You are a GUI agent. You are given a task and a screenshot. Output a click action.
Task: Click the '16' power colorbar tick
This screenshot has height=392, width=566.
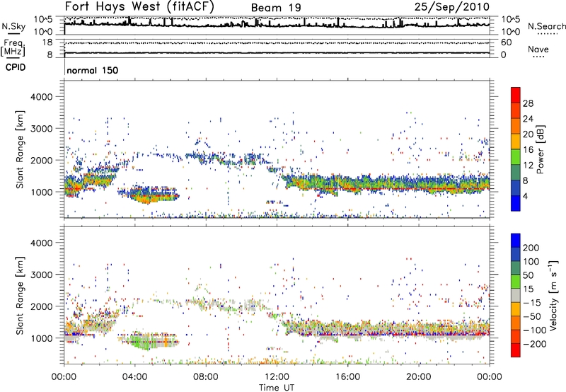pos(528,150)
